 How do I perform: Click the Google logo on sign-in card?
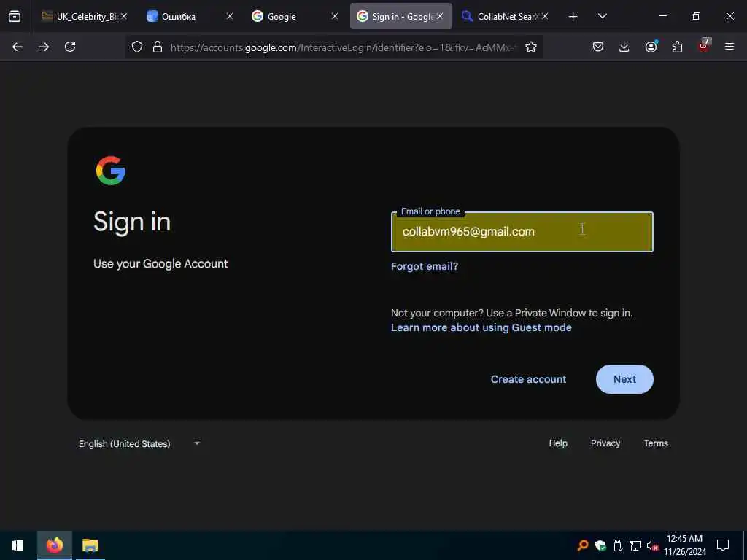click(111, 171)
